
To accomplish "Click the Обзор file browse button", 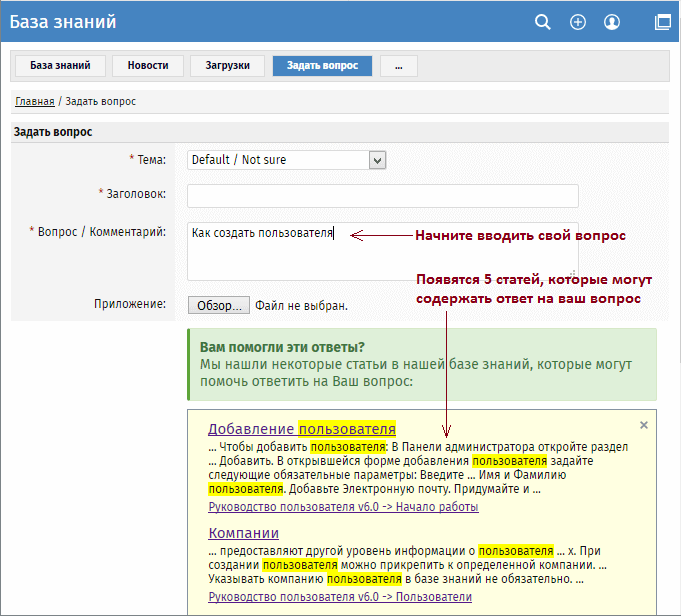I will pyautogui.click(x=218, y=305).
